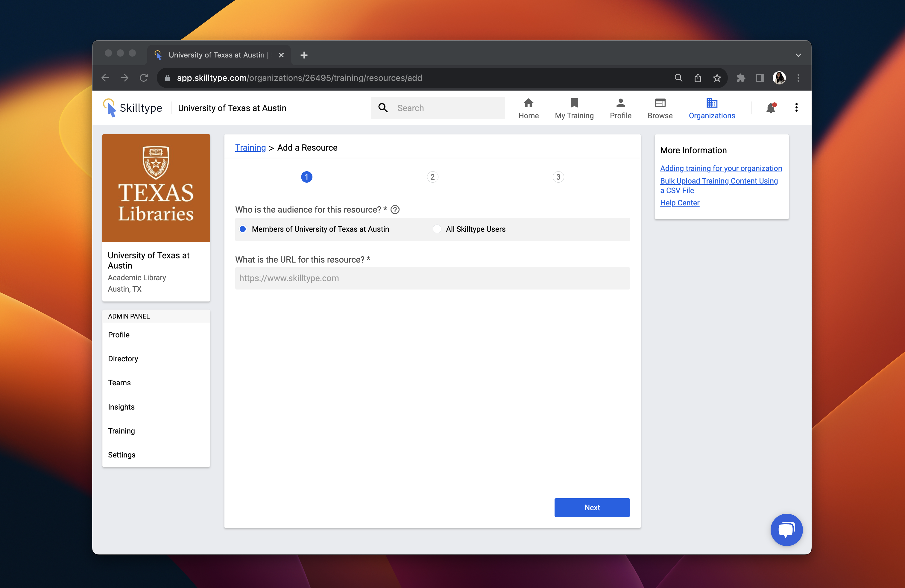905x588 pixels.
Task: Expand Chrome tab search chevron
Action: [x=798, y=55]
